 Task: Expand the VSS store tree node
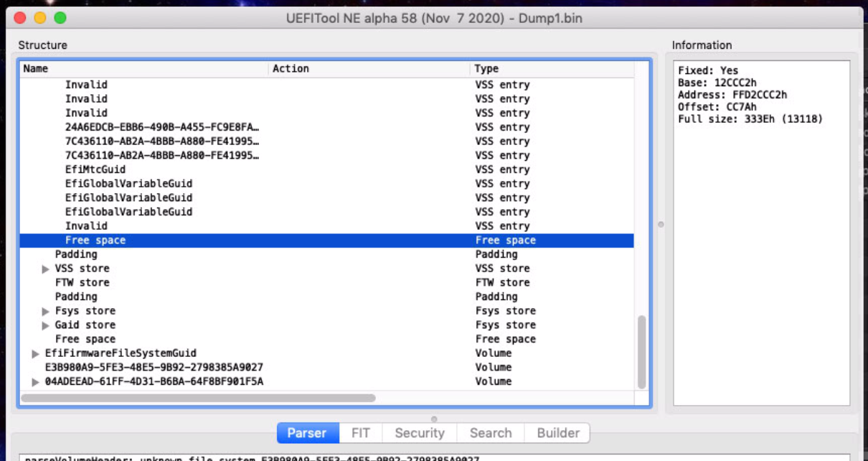[x=47, y=269]
